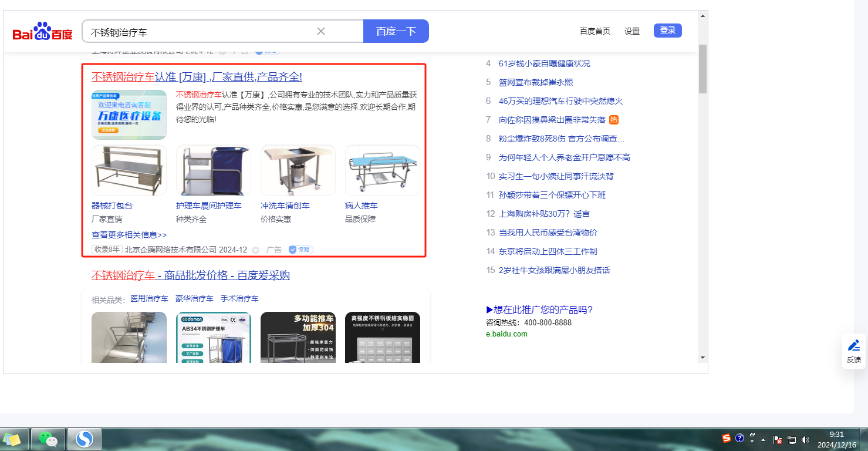
Task: Open ad title 不锈钢治疗车认准[万康]
Action: [197, 77]
